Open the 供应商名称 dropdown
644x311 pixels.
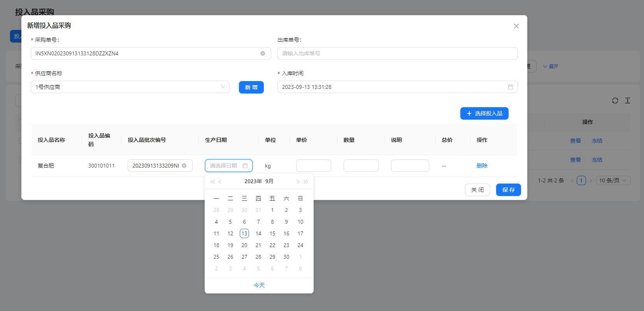coord(130,87)
